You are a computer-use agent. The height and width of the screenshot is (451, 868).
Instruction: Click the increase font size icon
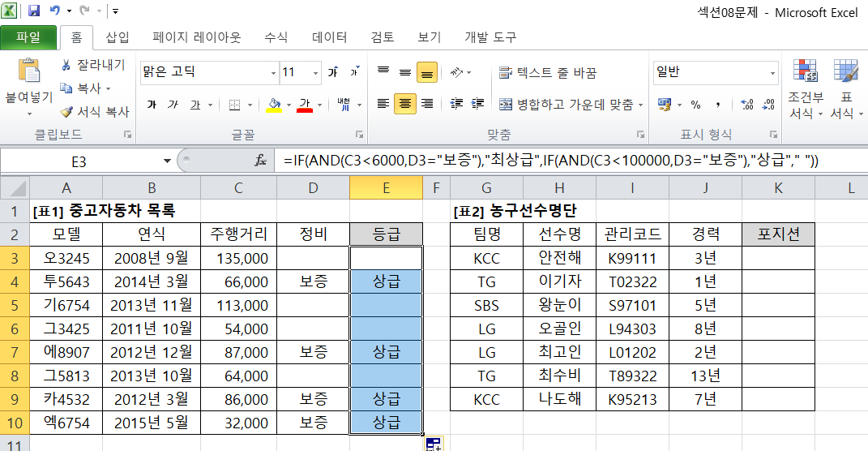333,73
